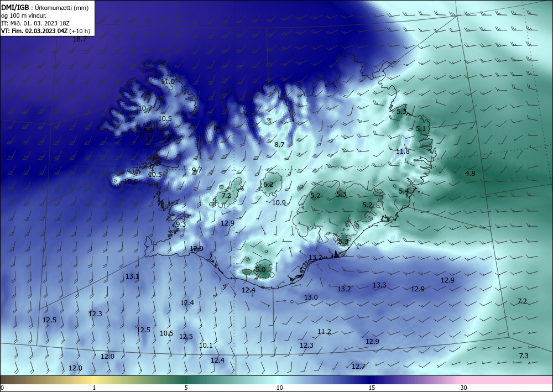The height and width of the screenshot is (392, 553).
Task: Click the 10.9 value on the map
Action: 279,203
